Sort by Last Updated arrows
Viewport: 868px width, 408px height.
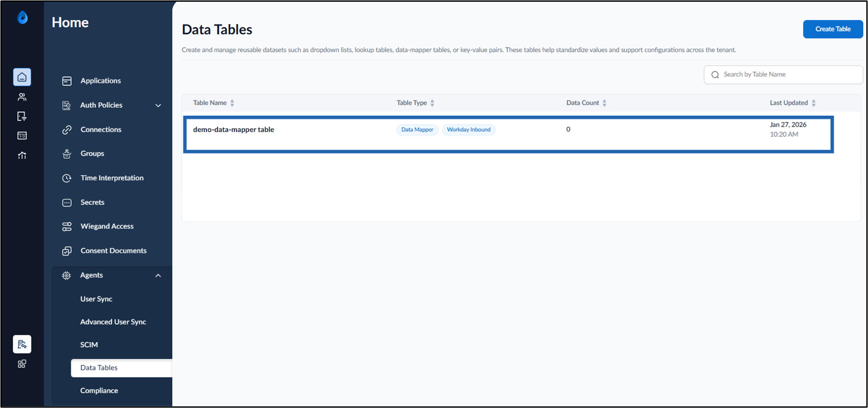pos(814,103)
